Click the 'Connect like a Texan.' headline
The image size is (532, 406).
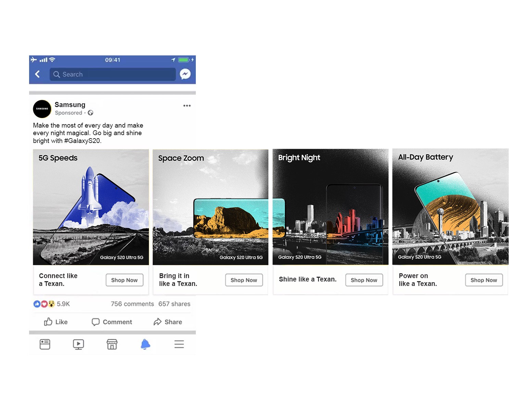point(58,280)
